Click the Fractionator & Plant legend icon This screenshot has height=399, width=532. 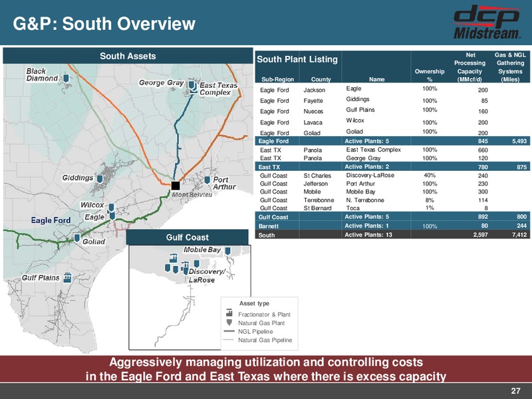[x=229, y=313]
